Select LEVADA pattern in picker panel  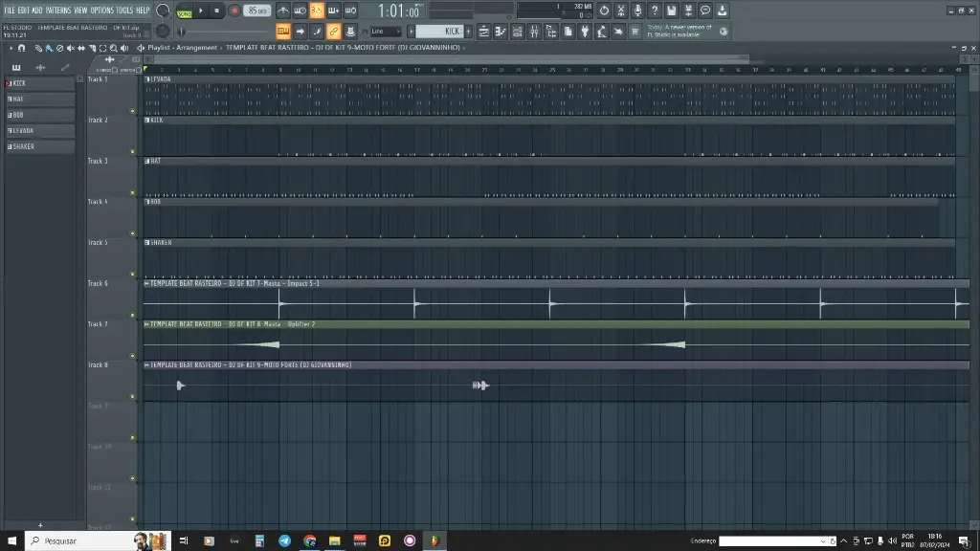pyautogui.click(x=40, y=130)
